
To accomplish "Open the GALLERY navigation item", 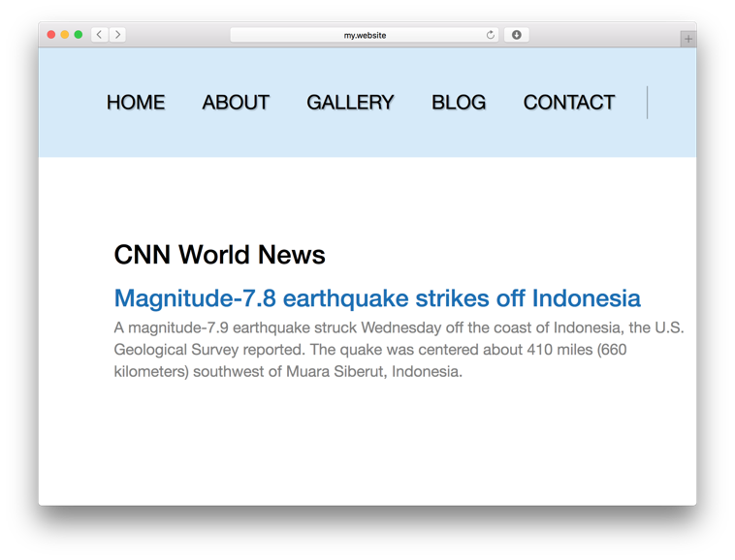I will click(350, 103).
